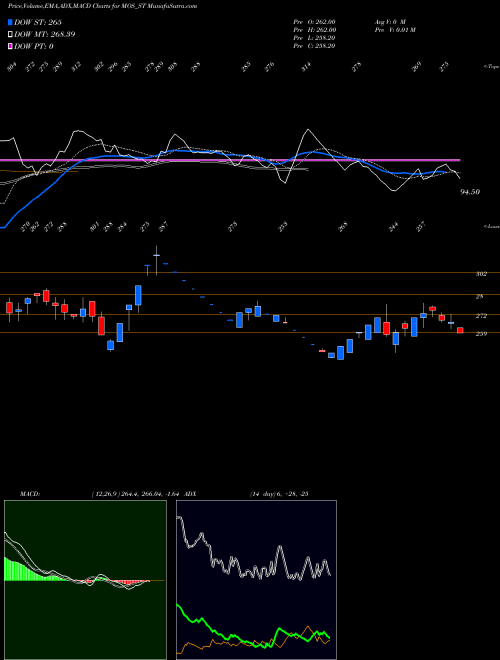This screenshot has width=500, height=660.
Task: Select the 'DOW ST: 265' legend label
Action: coord(38,22)
